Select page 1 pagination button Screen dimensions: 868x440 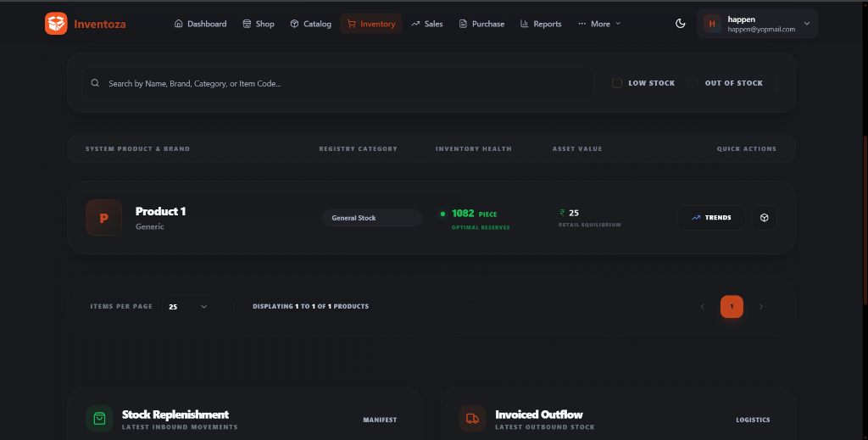[732, 307]
